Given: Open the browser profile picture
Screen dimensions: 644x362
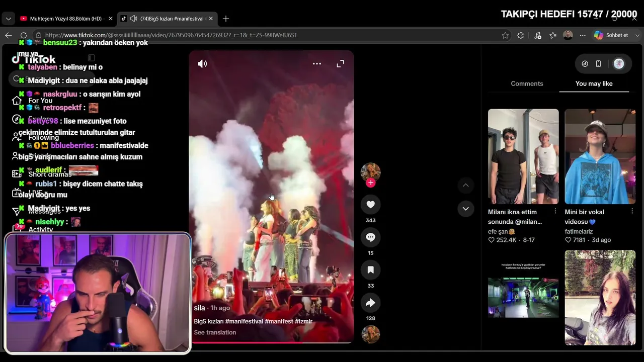Looking at the screenshot, I should click(x=568, y=35).
